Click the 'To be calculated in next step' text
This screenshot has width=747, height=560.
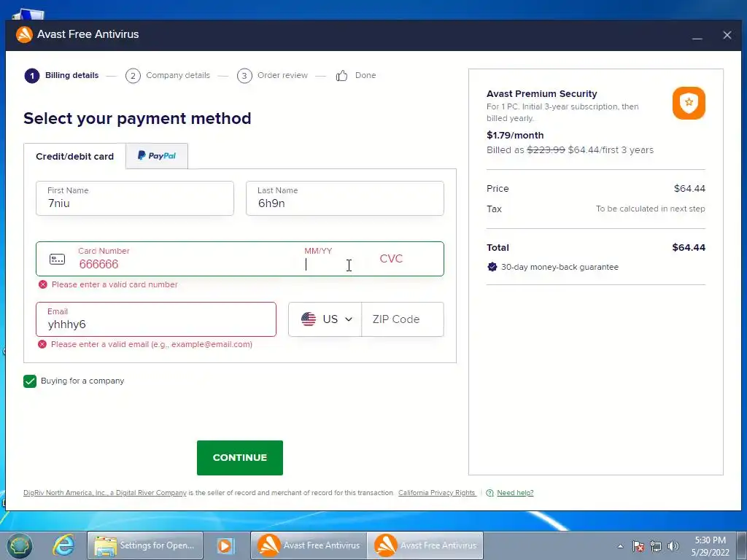(650, 209)
